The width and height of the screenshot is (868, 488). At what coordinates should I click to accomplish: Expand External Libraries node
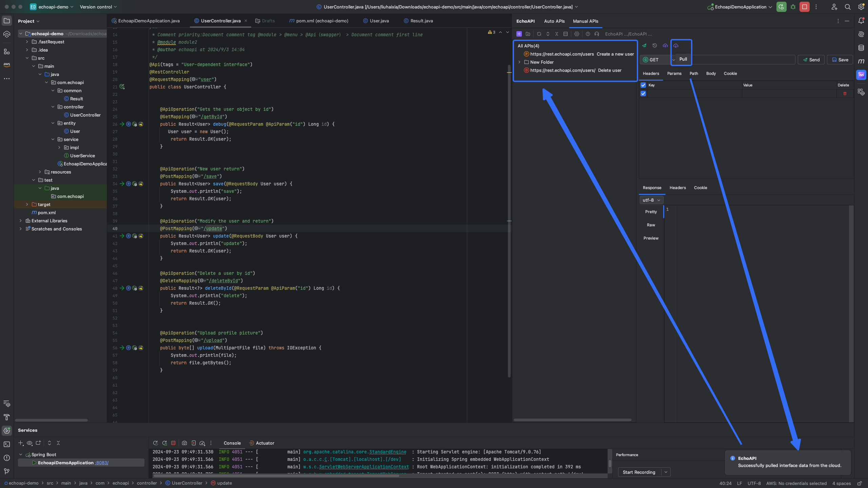tap(20, 221)
